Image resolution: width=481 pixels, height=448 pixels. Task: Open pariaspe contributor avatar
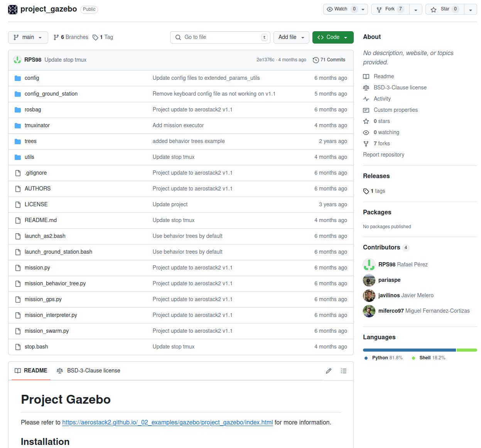tap(369, 280)
